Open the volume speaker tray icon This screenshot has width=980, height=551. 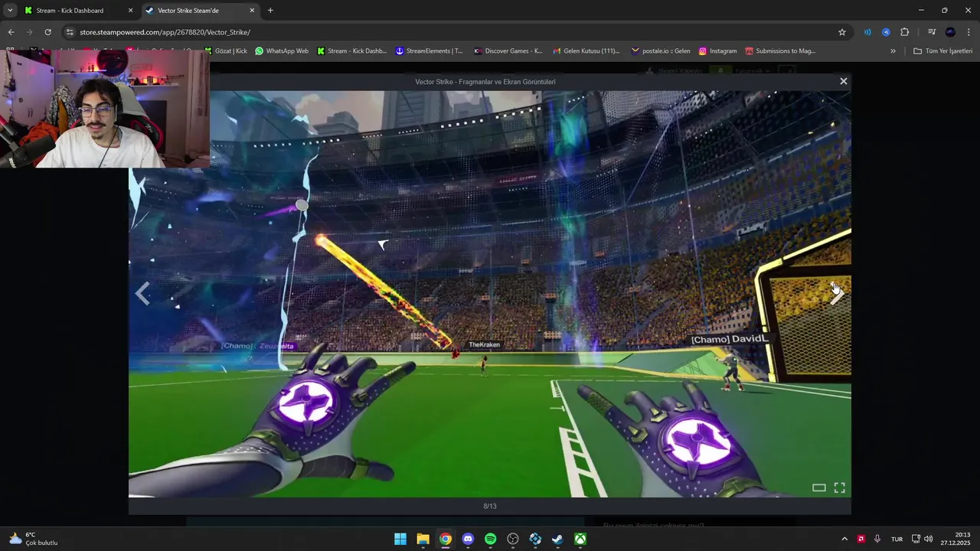coord(929,539)
